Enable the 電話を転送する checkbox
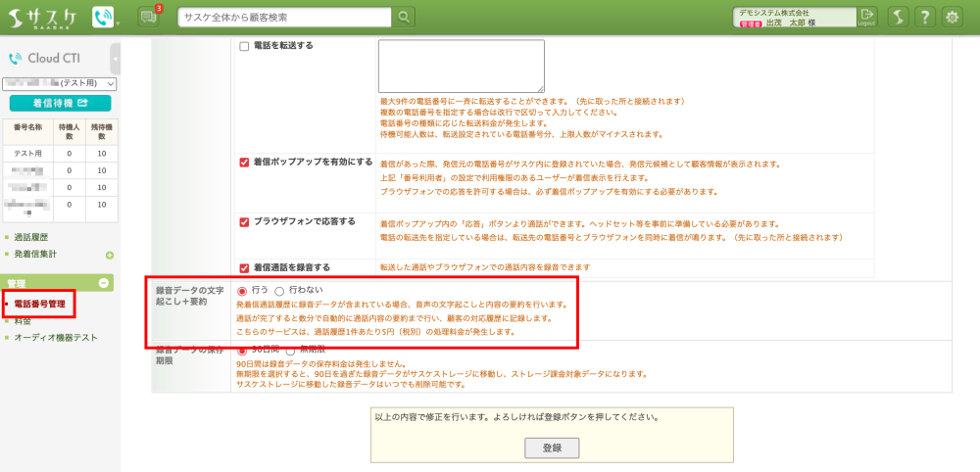This screenshot has width=980, height=472. point(244,46)
